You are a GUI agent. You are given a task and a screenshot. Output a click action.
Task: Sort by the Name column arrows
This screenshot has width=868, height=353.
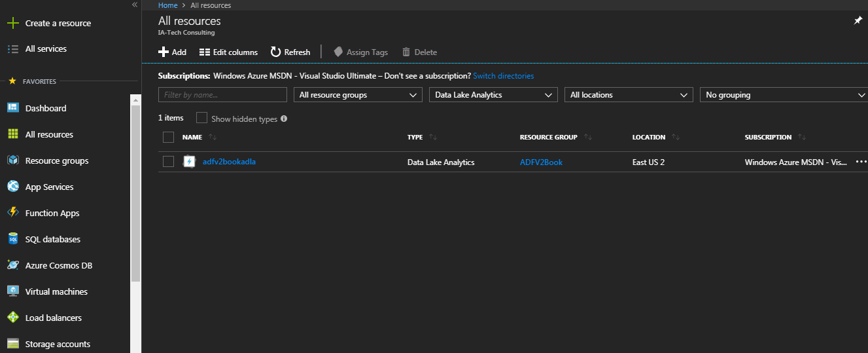[212, 138]
